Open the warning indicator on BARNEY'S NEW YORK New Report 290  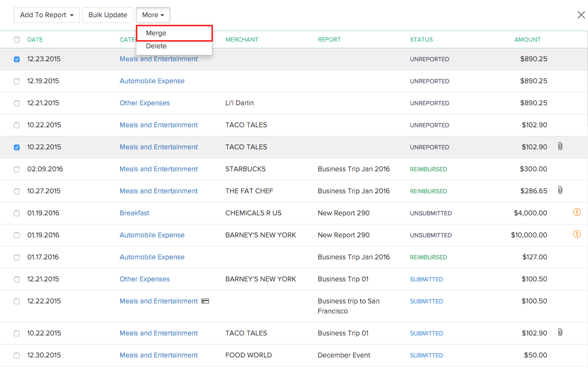pos(577,234)
